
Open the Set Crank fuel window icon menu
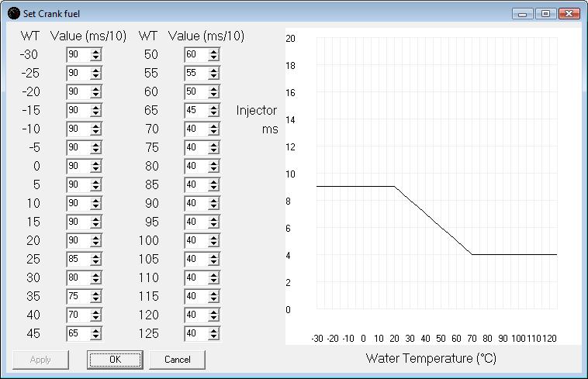(x=14, y=13)
